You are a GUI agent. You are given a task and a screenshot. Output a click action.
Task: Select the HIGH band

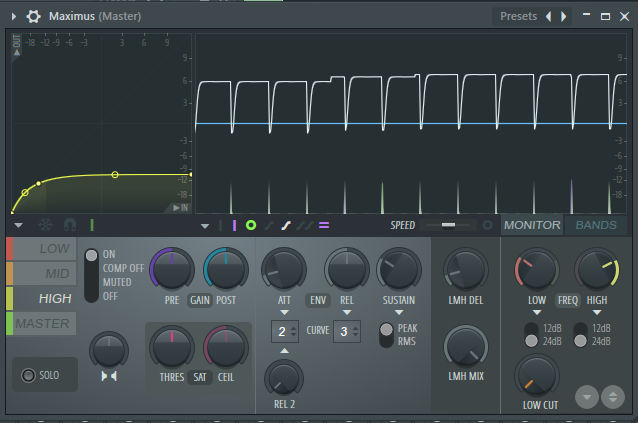(x=42, y=299)
